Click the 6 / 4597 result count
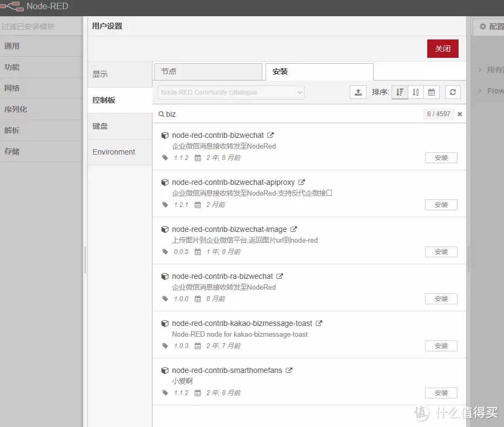This screenshot has height=427, width=504. point(439,114)
